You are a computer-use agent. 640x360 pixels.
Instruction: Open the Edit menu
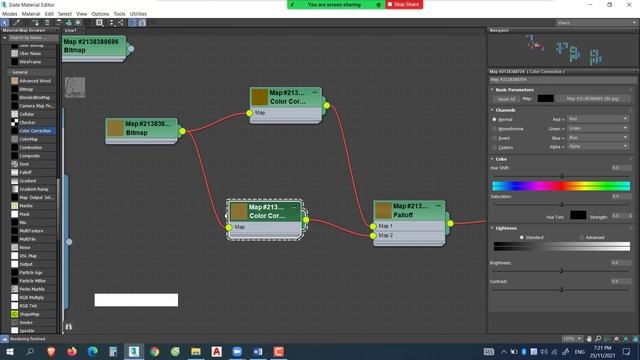click(49, 14)
